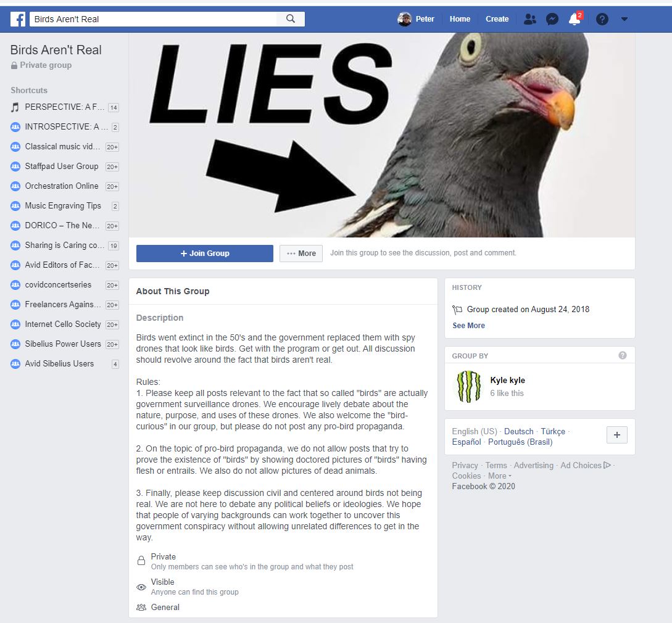Open the Friend Requests icon

click(x=529, y=19)
